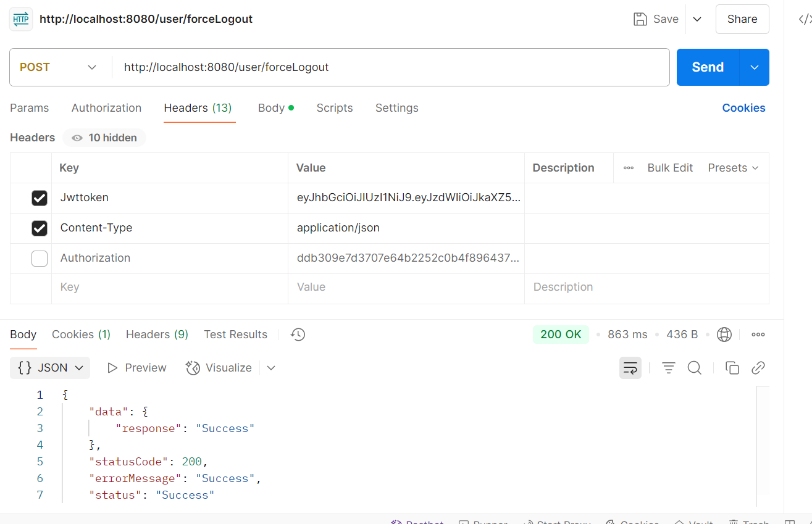Click the Share button
The image size is (812, 524).
click(x=742, y=19)
